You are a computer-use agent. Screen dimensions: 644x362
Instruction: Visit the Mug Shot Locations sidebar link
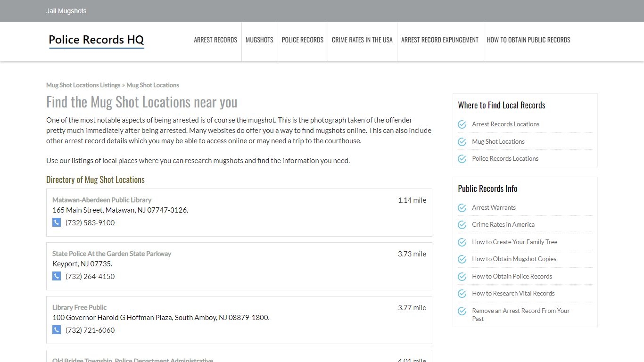coord(498,141)
